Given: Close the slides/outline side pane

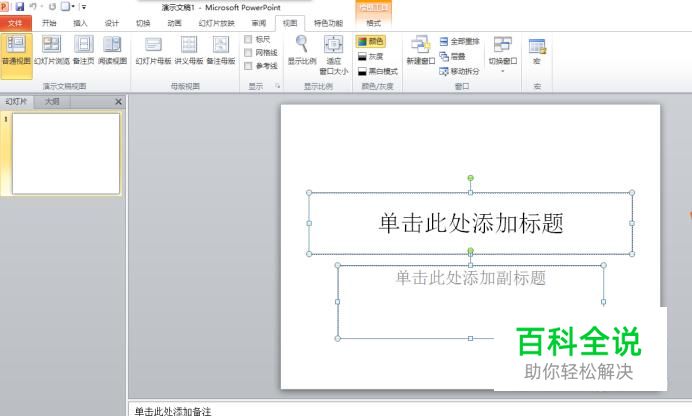Looking at the screenshot, I should (x=118, y=102).
